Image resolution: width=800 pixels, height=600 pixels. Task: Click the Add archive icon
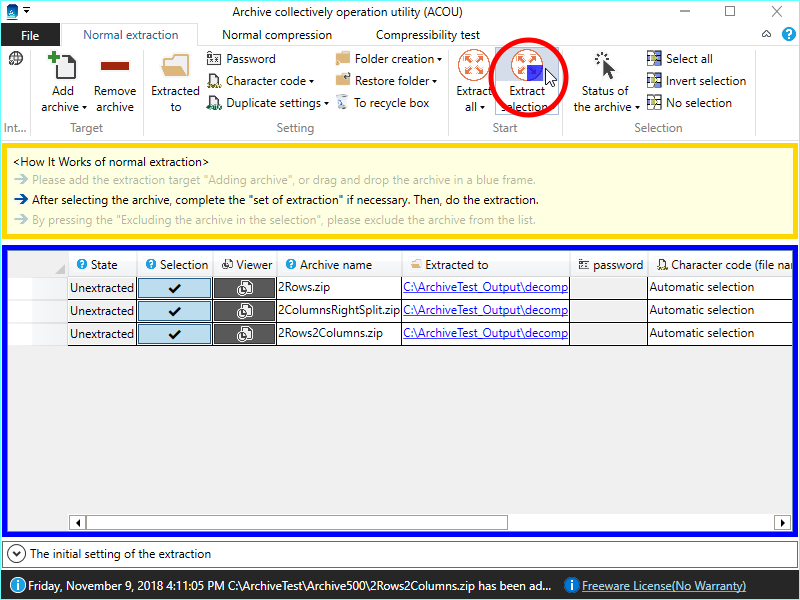(x=63, y=69)
